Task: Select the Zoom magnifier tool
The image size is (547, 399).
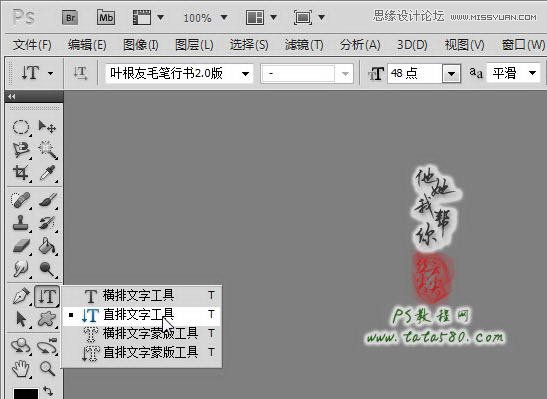Action: 47,369
